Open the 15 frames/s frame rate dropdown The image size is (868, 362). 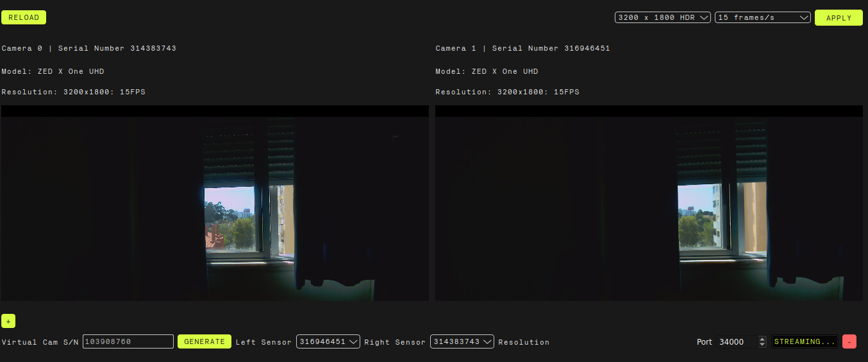[x=763, y=17]
